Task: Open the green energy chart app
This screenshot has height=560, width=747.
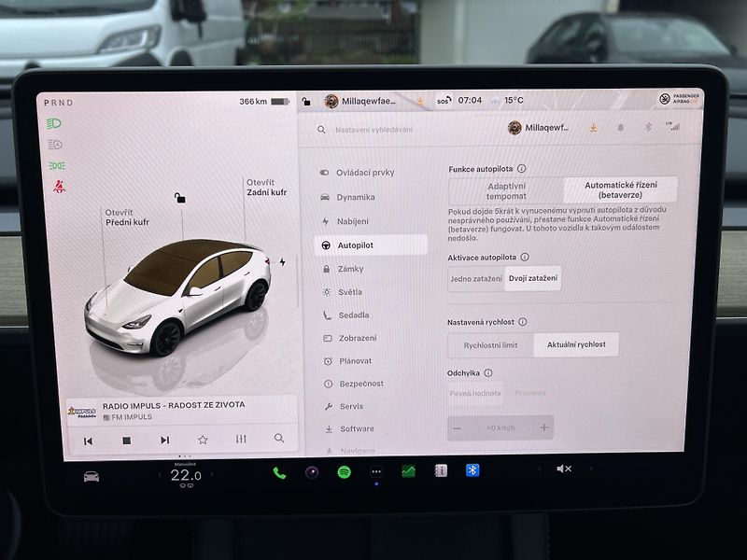Action: click(x=408, y=471)
